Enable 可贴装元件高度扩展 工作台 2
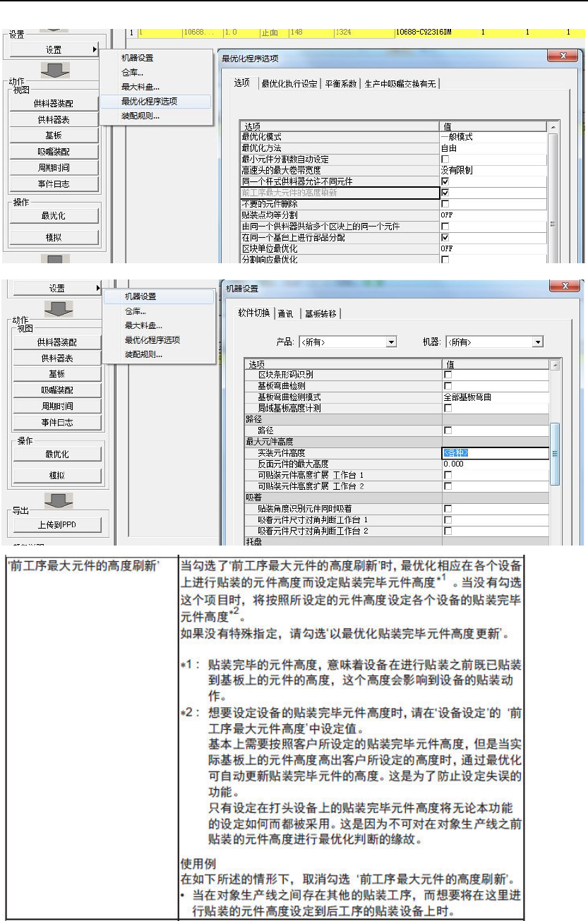The height and width of the screenshot is (921, 588). click(448, 486)
